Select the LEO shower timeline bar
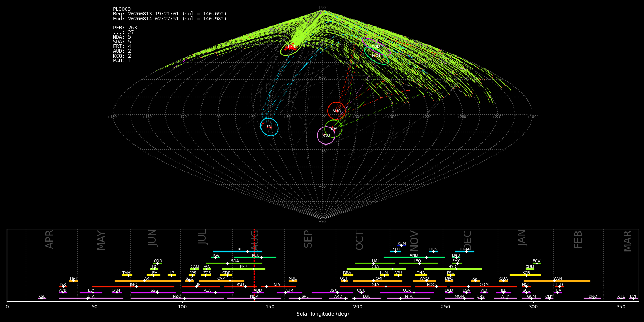Viewport: 644px width, 322px height. [418, 263]
